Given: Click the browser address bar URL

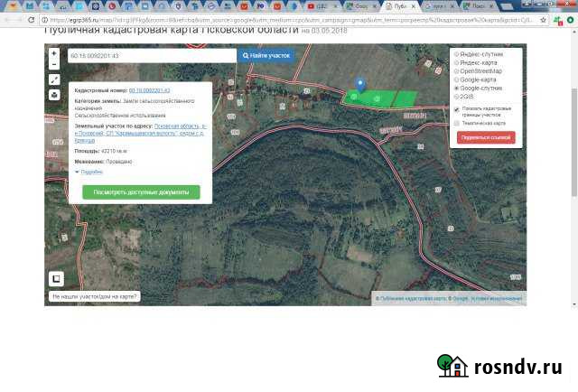Looking at the screenshot, I should point(271,18).
